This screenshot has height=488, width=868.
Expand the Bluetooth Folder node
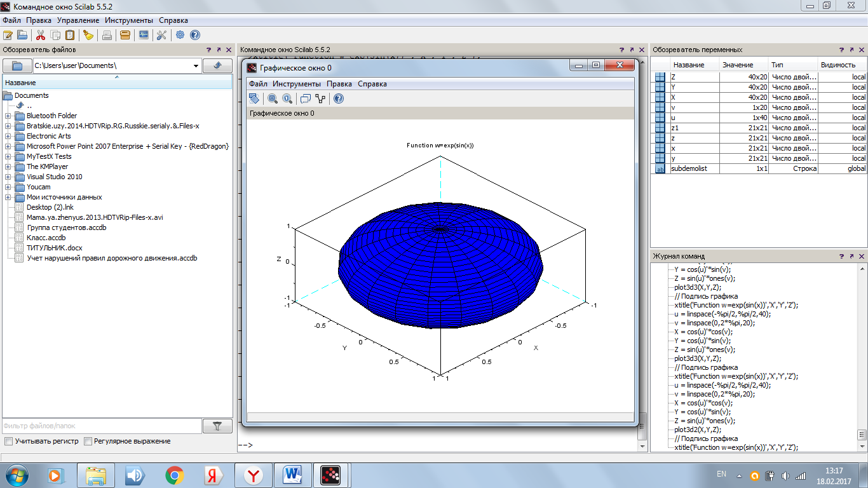[x=8, y=116]
